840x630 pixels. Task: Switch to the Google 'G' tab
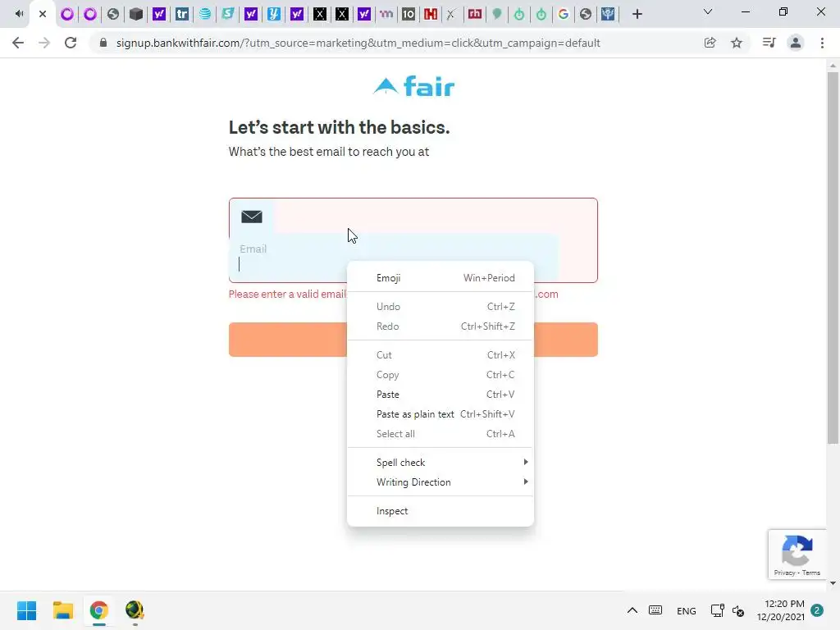tap(563, 14)
